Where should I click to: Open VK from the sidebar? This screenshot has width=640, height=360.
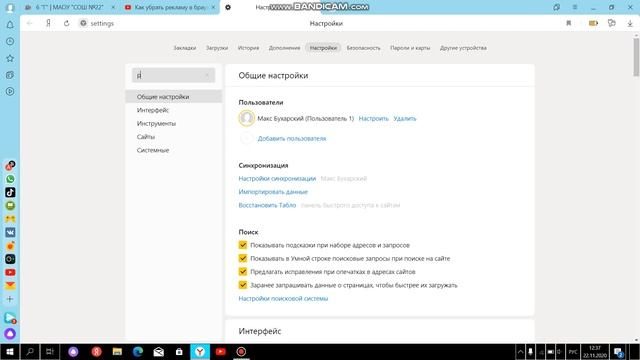pyautogui.click(x=10, y=232)
